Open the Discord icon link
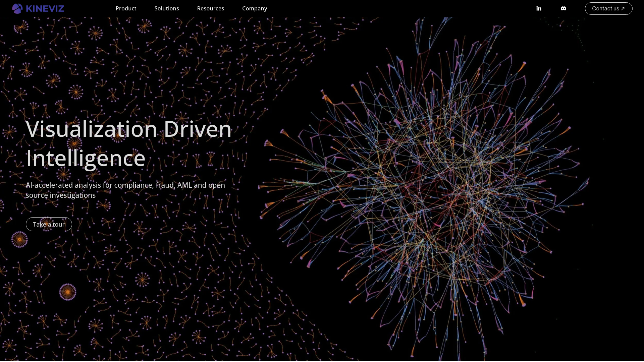 click(563, 8)
